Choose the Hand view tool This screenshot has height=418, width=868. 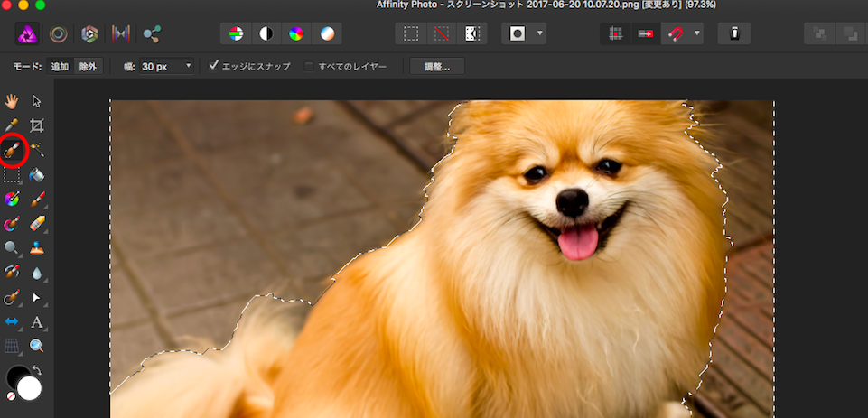[x=13, y=100]
